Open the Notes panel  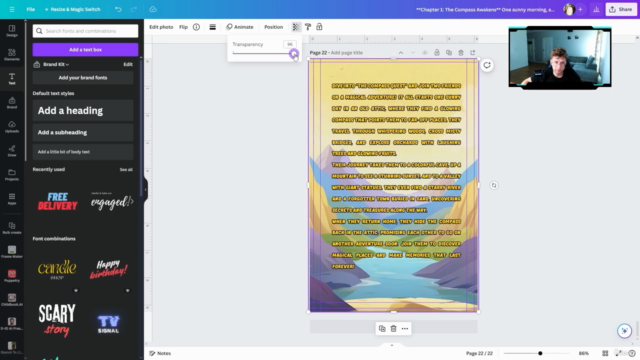pyautogui.click(x=160, y=353)
